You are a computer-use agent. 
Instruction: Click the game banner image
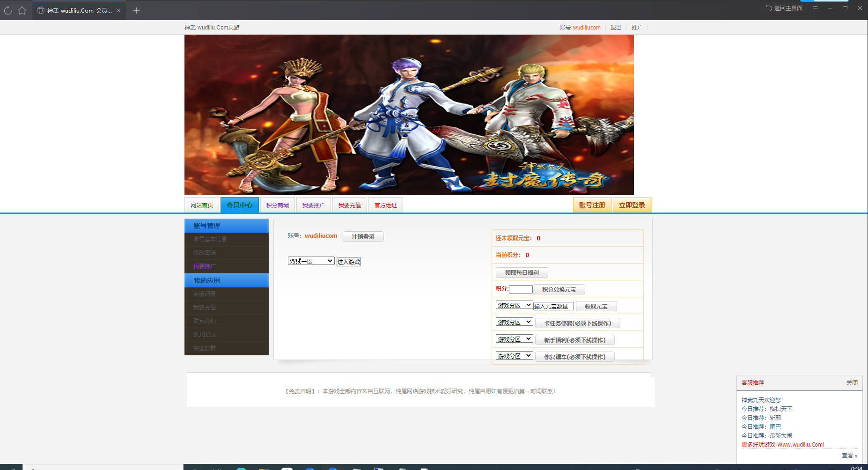(409, 115)
